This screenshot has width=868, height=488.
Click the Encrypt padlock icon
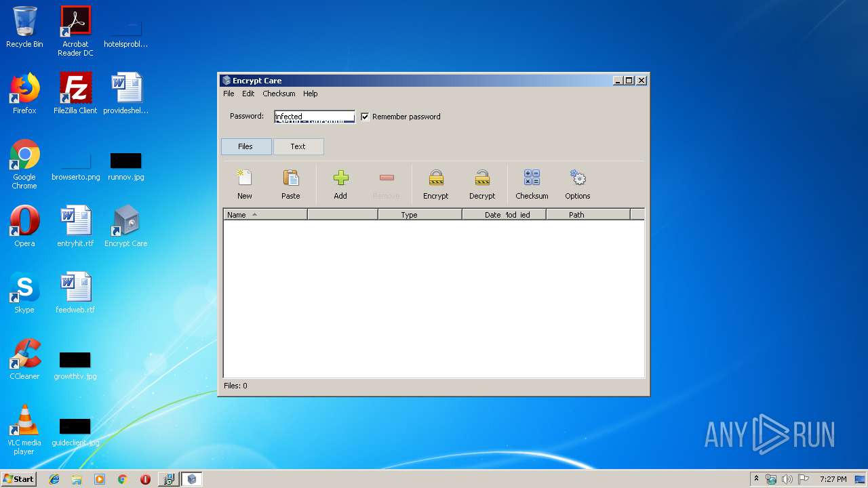435,184
